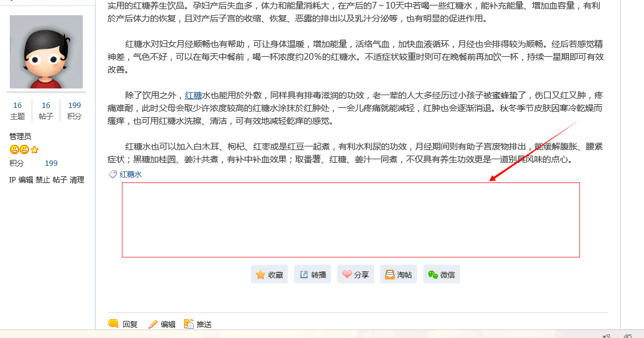Click the 回复 reply link
This screenshot has height=338, width=644.
(130, 324)
